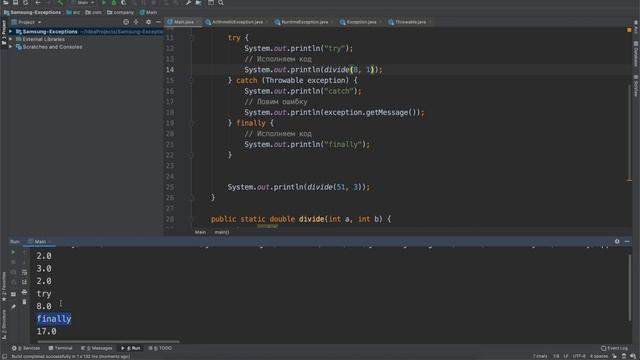Click Select Opened File target icon
This screenshot has height=360, width=640.
[x=126, y=22]
